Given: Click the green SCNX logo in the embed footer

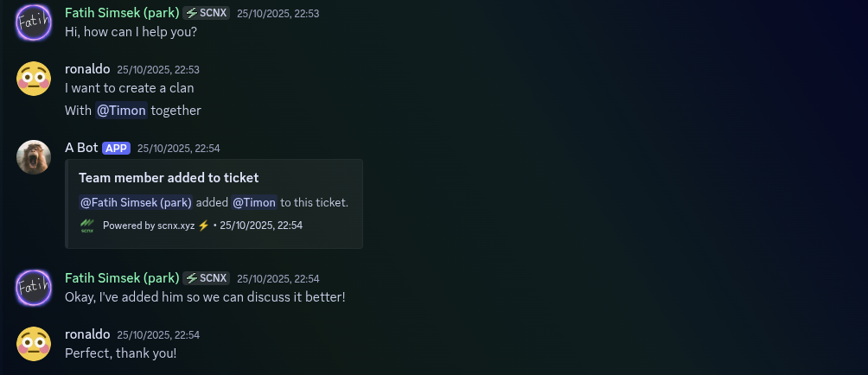Looking at the screenshot, I should (x=87, y=226).
